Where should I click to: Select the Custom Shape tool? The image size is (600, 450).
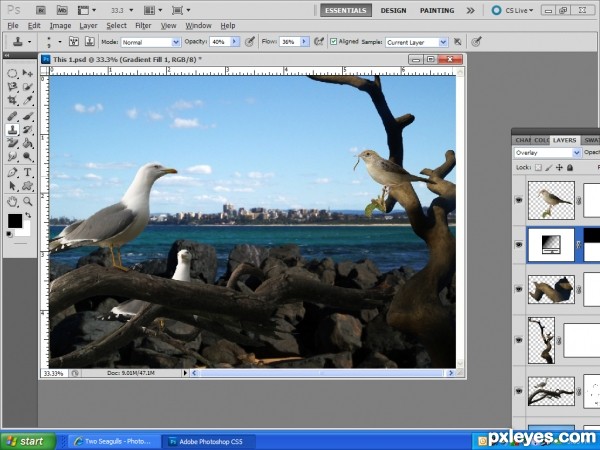tap(28, 186)
